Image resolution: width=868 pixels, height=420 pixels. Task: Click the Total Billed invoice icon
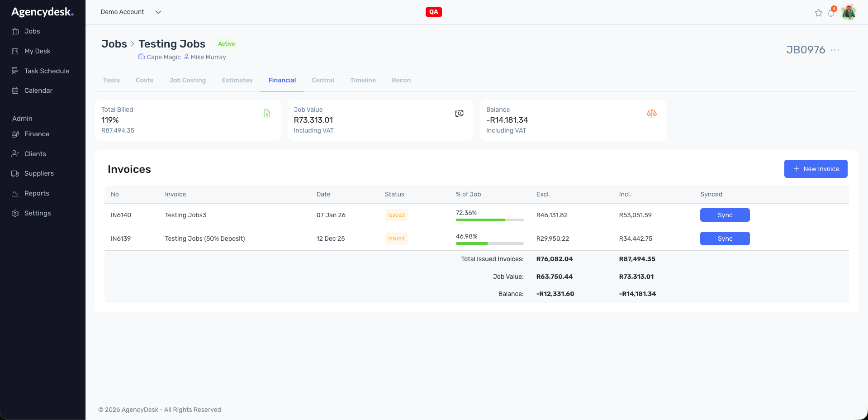pos(267,114)
